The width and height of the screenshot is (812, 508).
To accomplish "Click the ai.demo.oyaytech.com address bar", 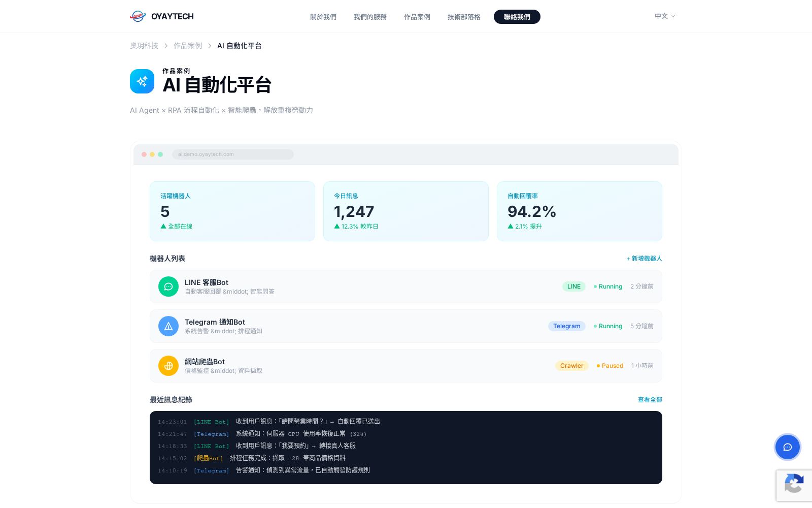I will tap(232, 154).
